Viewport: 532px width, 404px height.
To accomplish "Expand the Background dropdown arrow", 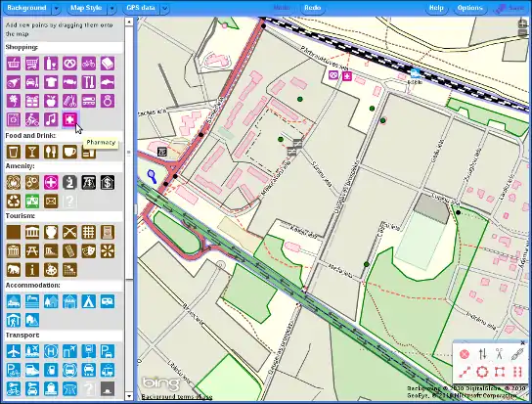I will (x=57, y=8).
